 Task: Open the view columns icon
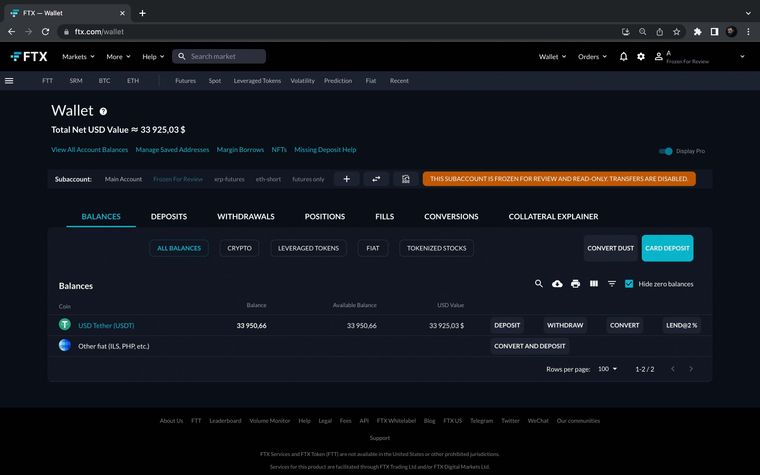tap(594, 284)
